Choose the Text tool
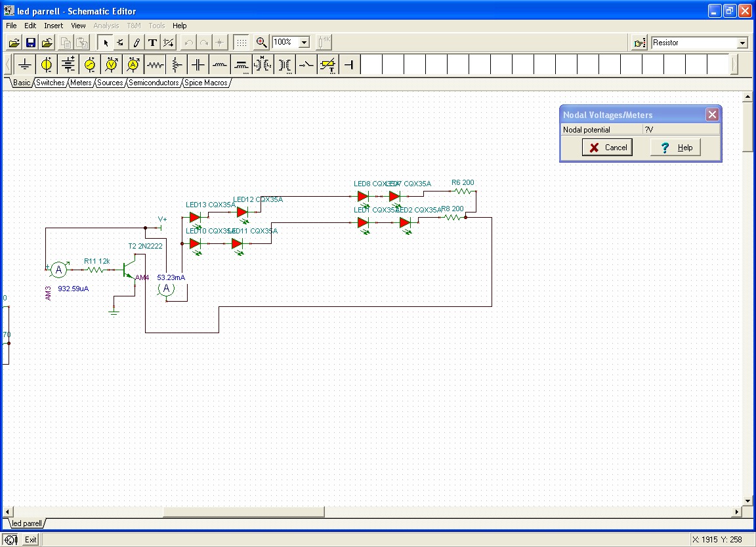The width and height of the screenshot is (756, 547). tap(152, 43)
